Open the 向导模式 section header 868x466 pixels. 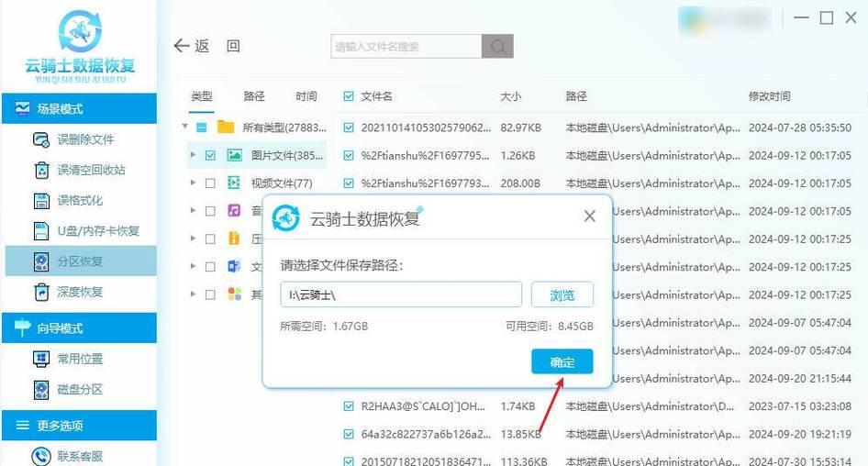click(x=79, y=327)
